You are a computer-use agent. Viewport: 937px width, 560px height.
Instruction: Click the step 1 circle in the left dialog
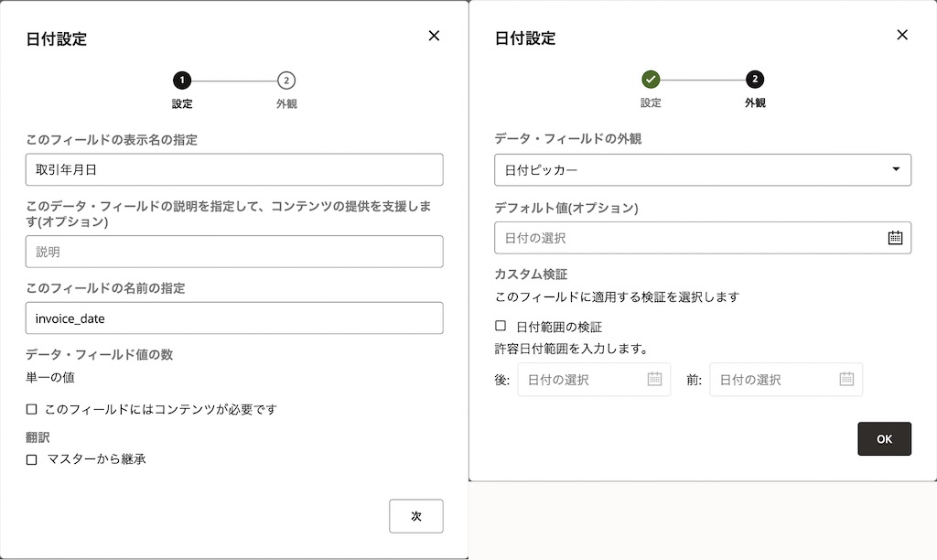[x=182, y=80]
